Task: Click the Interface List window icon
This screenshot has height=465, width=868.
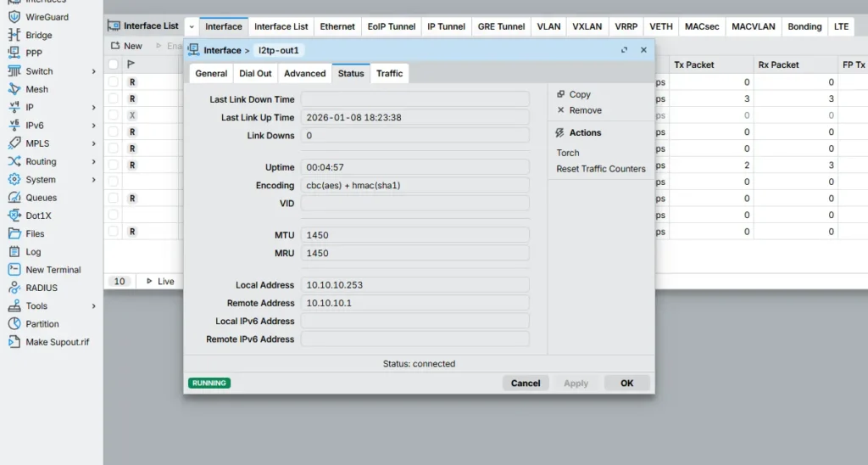Action: tap(114, 25)
